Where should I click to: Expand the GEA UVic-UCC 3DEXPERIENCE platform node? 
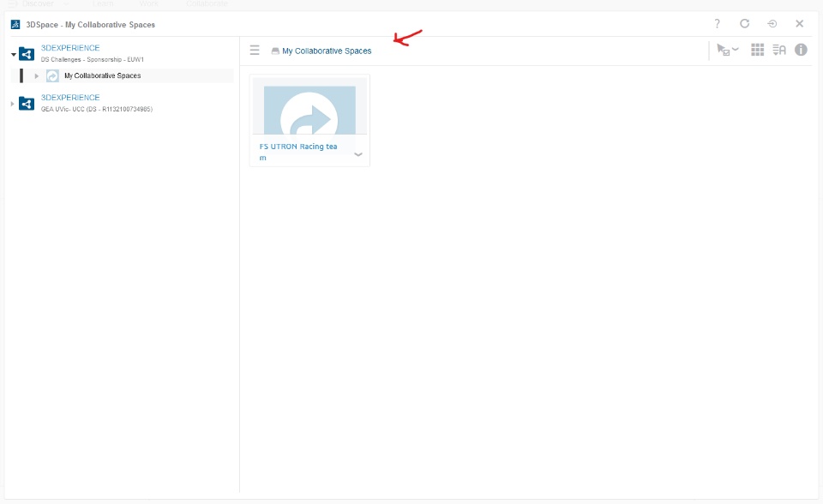(x=13, y=104)
